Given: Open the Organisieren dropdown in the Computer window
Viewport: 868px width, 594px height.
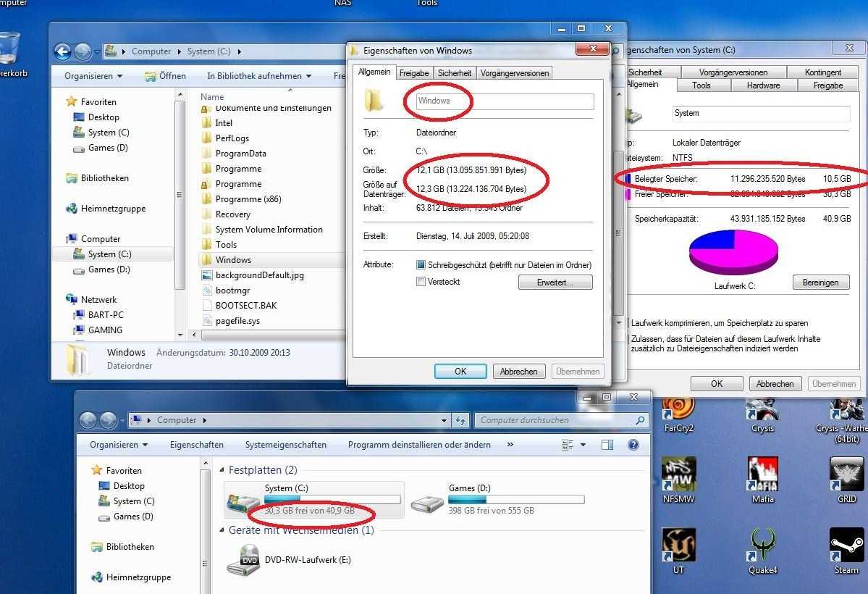Looking at the screenshot, I should tap(119, 444).
